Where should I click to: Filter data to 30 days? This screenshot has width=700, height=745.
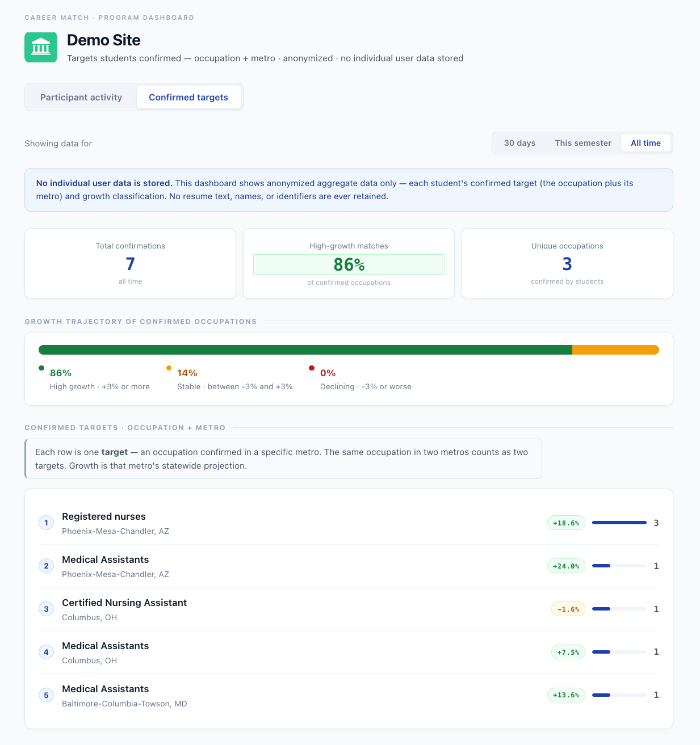tap(519, 143)
